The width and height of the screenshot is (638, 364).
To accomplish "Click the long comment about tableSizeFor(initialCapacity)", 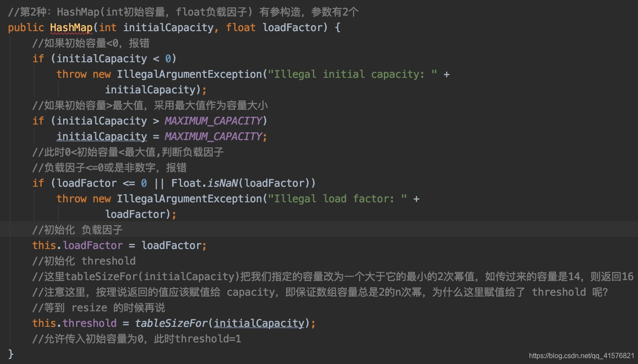I will (x=333, y=277).
